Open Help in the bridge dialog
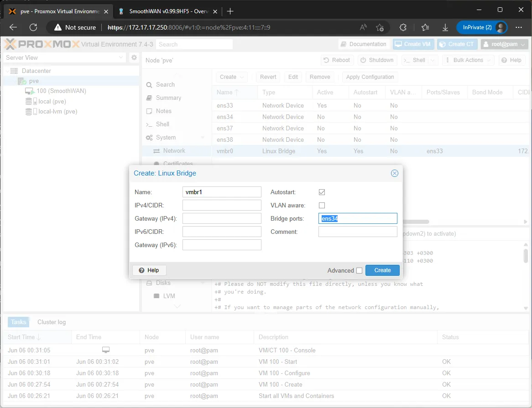The image size is (532, 408). [149, 270]
